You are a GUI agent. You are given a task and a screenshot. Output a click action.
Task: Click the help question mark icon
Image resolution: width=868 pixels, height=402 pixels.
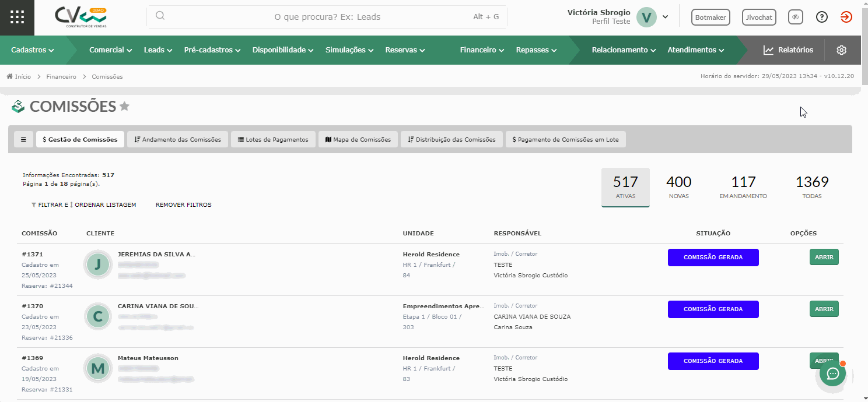pyautogui.click(x=822, y=17)
